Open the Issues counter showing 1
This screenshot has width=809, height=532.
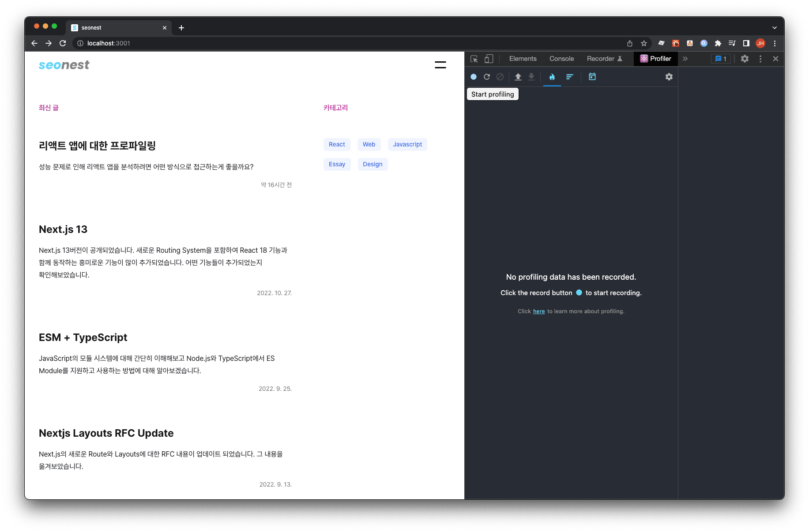720,59
